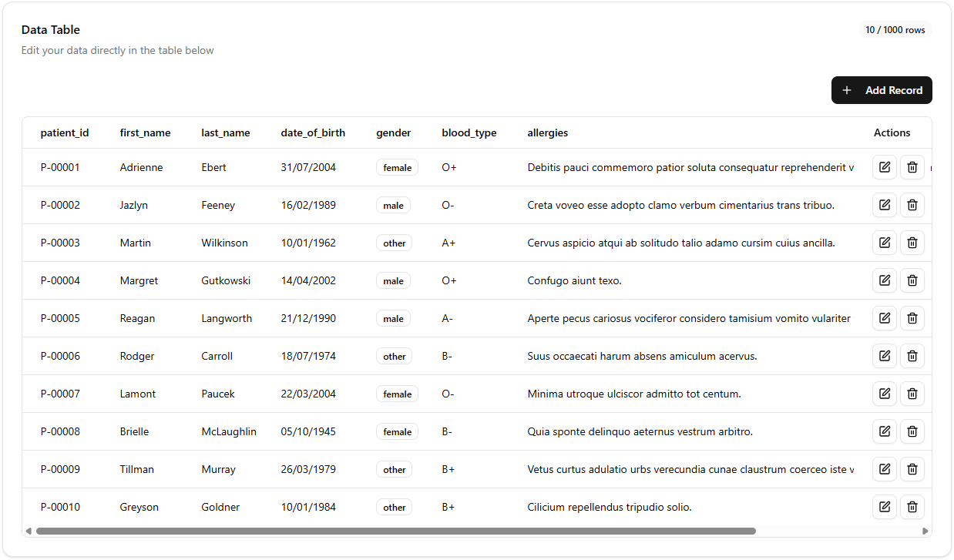954x560 pixels.
Task: Edit Reagan Langworth's record
Action: (884, 318)
